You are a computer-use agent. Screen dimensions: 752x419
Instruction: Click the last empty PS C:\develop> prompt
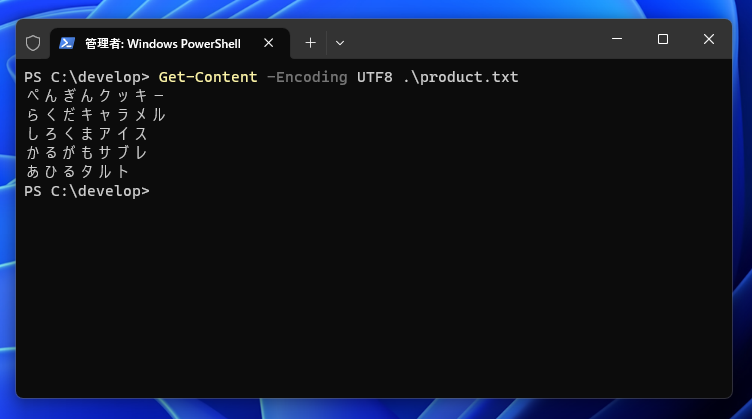click(x=87, y=191)
